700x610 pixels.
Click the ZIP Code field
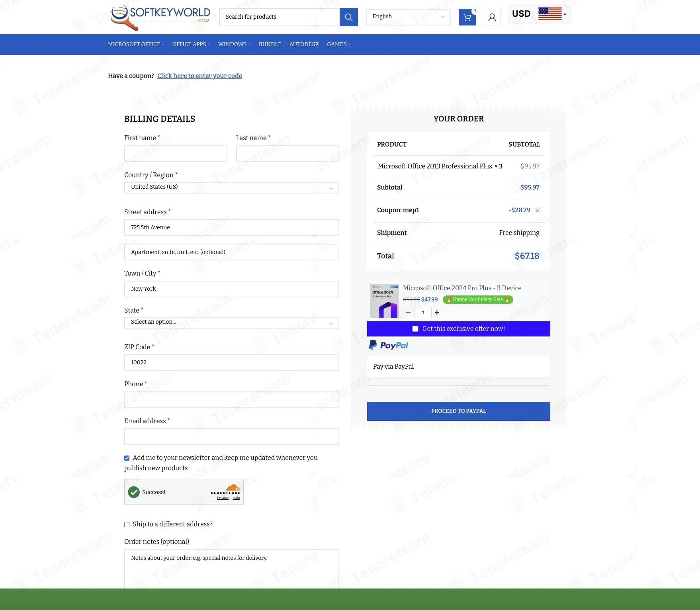click(x=231, y=362)
